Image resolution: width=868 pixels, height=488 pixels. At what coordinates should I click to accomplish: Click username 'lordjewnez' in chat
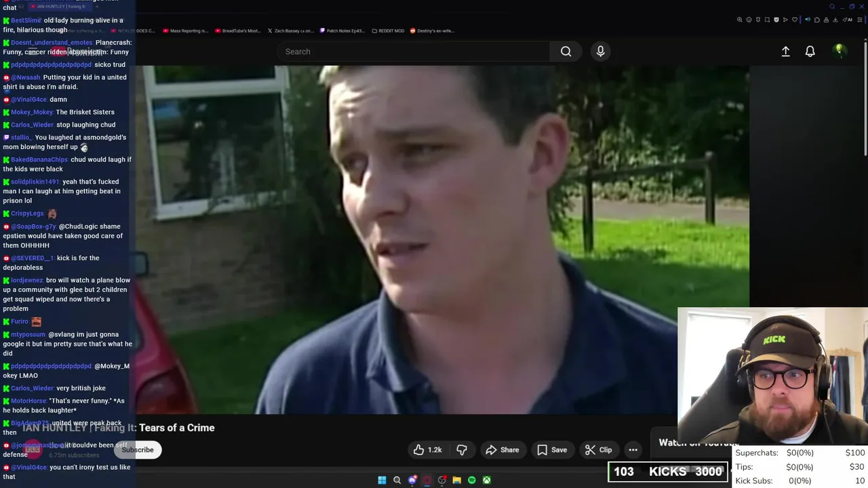[27, 281]
